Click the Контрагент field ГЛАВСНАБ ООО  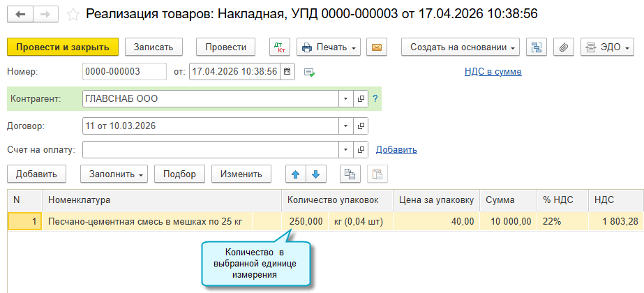click(x=211, y=98)
